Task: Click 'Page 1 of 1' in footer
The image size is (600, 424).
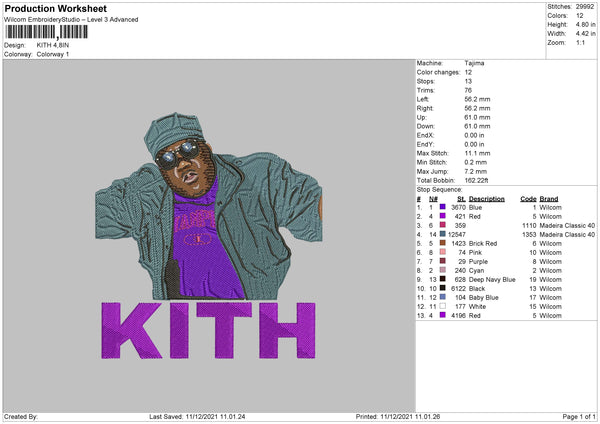Action: coord(579,417)
